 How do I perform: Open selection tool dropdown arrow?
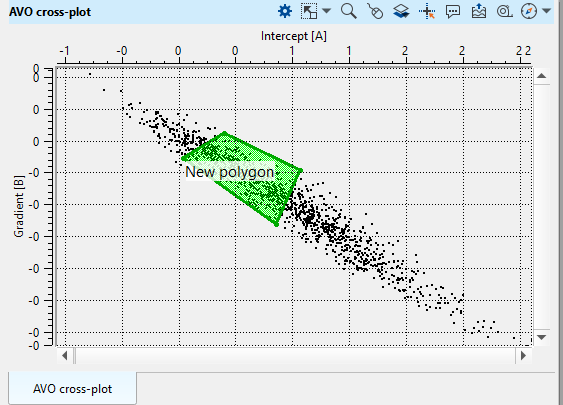click(327, 11)
